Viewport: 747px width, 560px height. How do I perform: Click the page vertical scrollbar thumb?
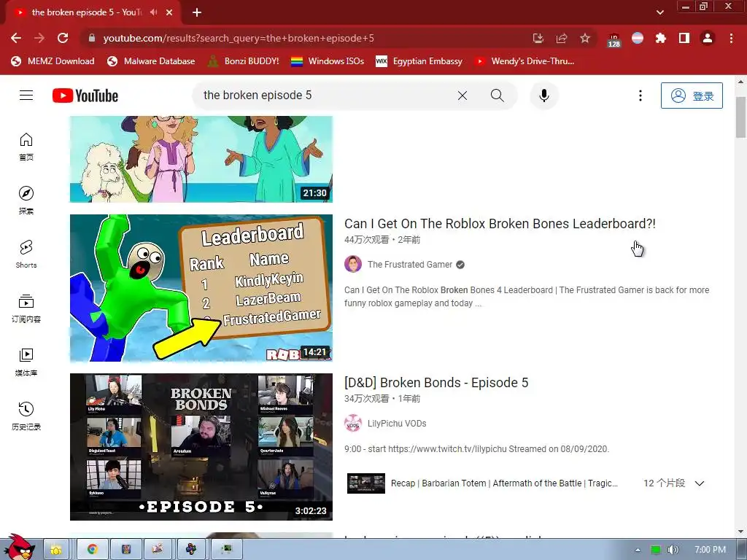click(x=740, y=117)
